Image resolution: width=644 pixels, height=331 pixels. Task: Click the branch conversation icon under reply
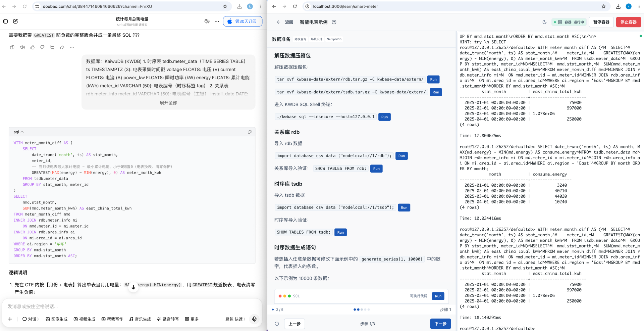pos(52,47)
